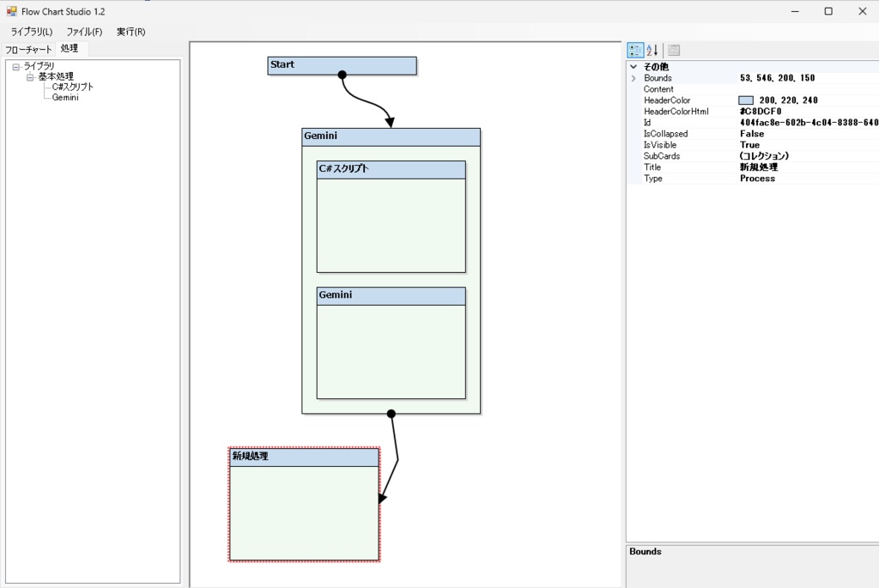
Task: Open the ライブラリ(L) menu
Action: tap(33, 31)
